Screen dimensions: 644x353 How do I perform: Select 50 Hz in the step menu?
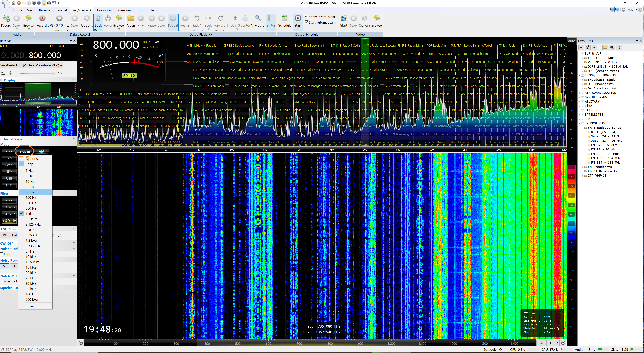(x=30, y=192)
